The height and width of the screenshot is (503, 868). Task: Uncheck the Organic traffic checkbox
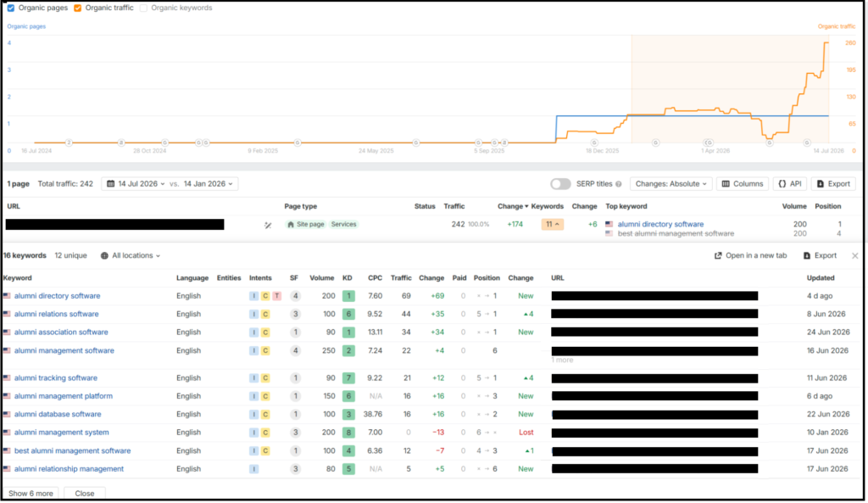77,8
